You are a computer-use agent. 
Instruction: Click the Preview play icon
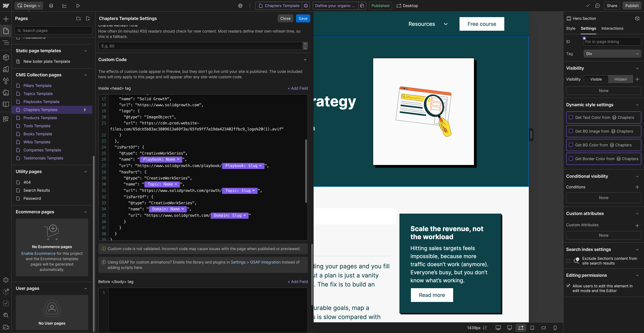pyautogui.click(x=78, y=6)
